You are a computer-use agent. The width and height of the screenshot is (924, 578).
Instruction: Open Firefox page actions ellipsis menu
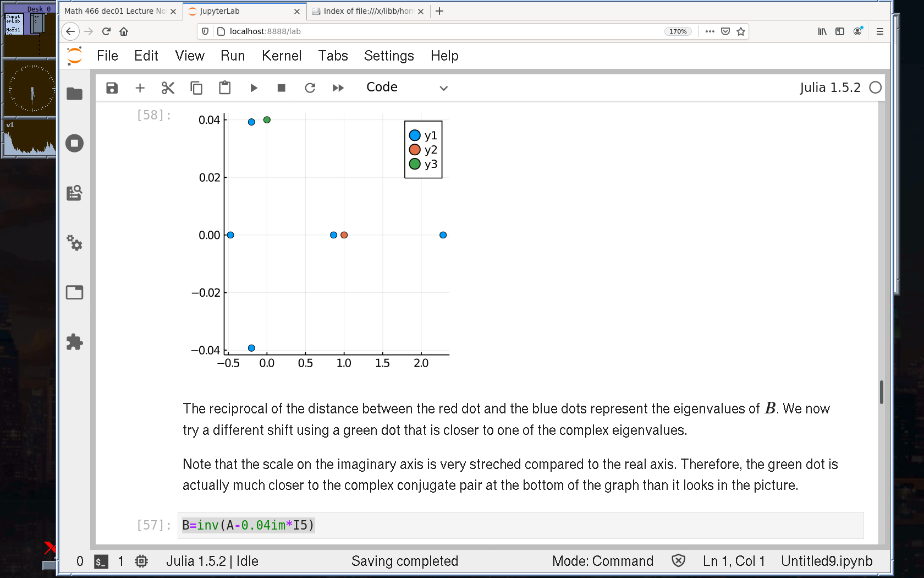pyautogui.click(x=710, y=31)
